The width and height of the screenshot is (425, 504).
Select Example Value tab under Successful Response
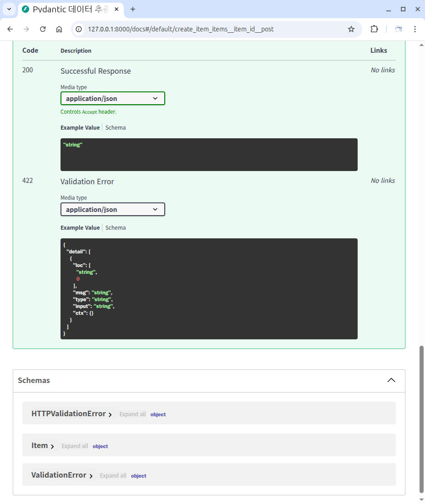(x=80, y=128)
